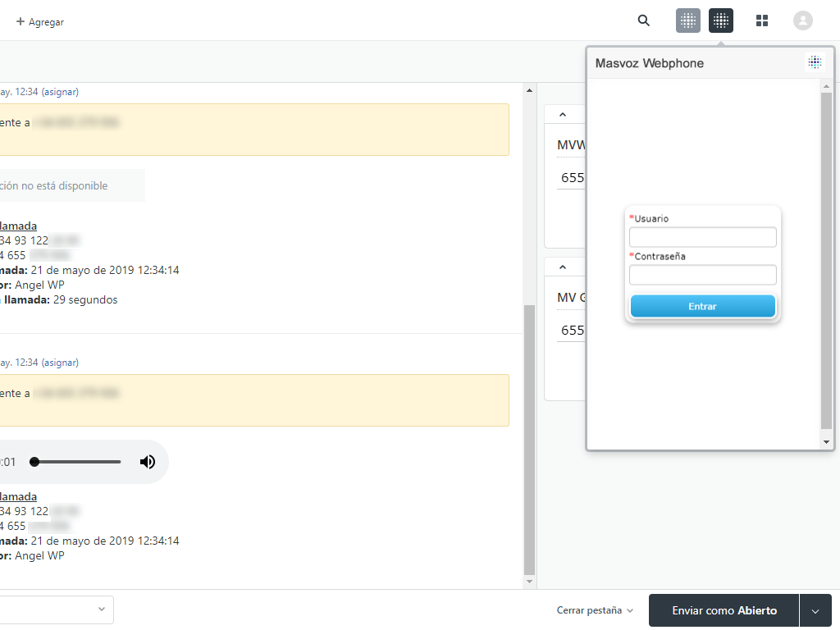Open the arrow next to Enviar como Abierto
The image size is (840, 630).
816,610
